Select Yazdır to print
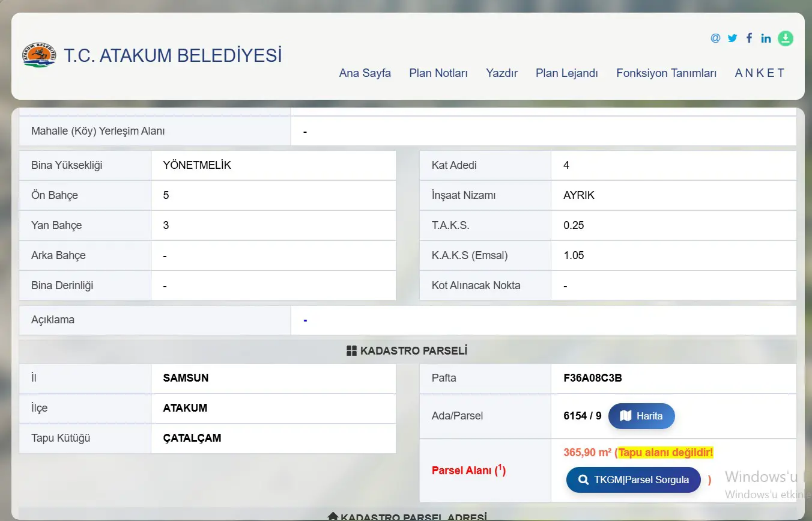This screenshot has height=521, width=812. 501,73
